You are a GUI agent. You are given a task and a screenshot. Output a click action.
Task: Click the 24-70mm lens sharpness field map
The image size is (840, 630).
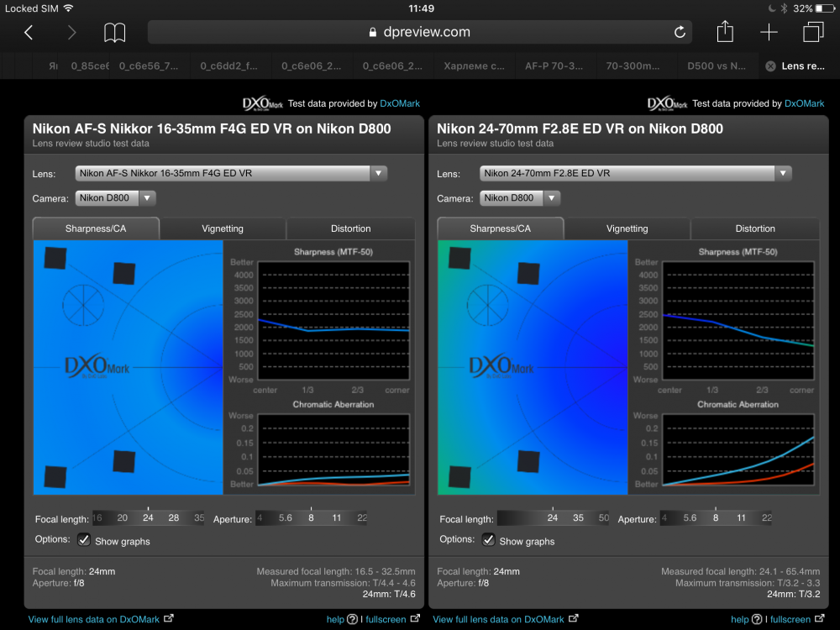point(533,368)
